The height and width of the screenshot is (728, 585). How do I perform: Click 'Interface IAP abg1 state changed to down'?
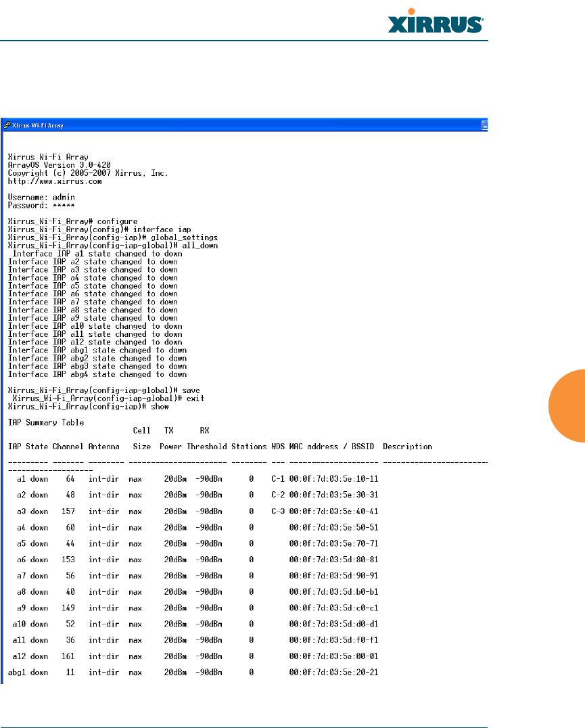(97, 350)
